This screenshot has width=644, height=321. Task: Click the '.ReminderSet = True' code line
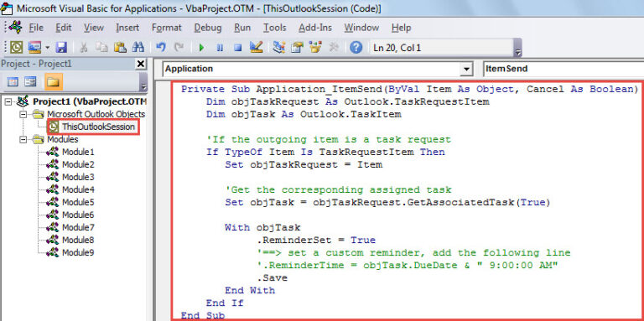coord(316,241)
